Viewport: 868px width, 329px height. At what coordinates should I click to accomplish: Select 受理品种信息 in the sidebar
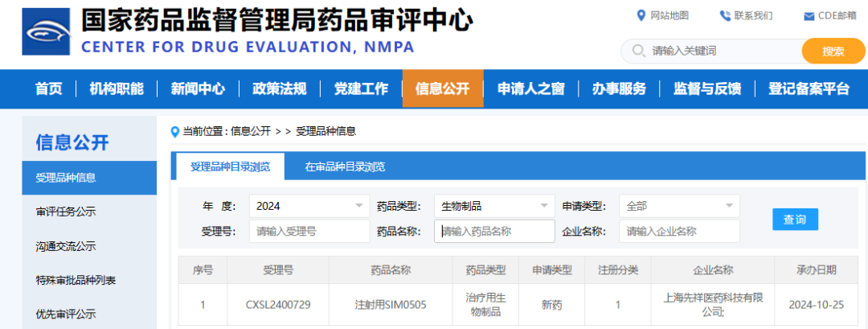(x=89, y=178)
